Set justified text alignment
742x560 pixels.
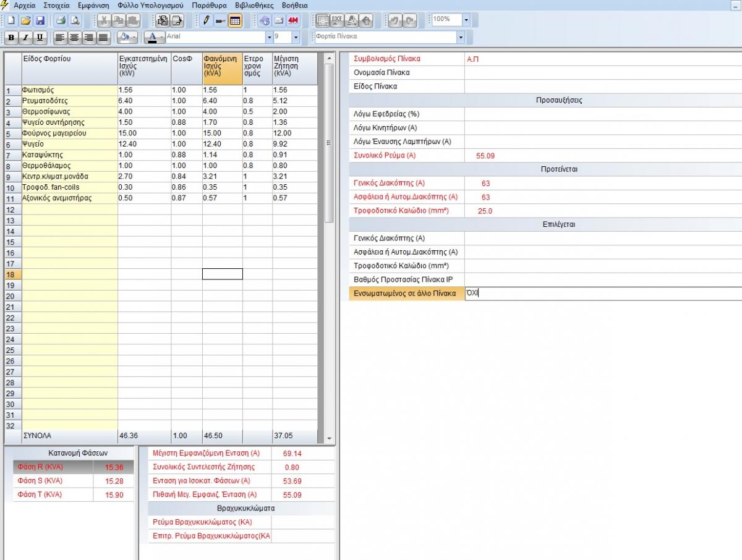[x=103, y=37]
